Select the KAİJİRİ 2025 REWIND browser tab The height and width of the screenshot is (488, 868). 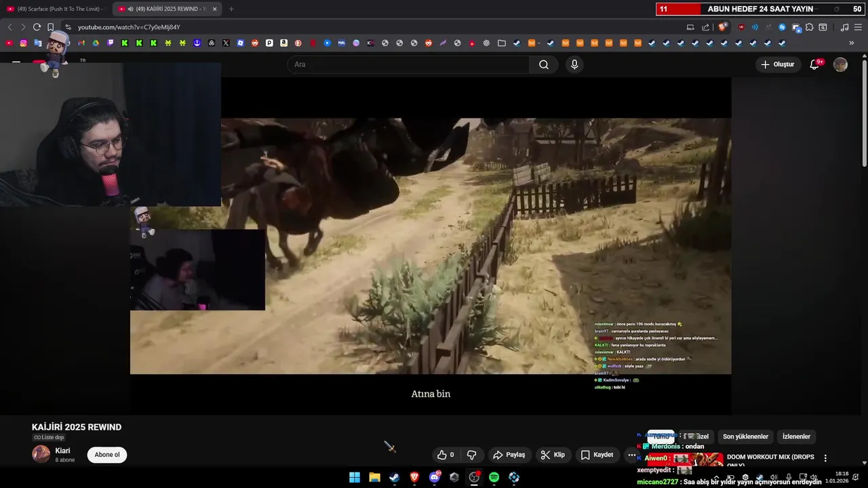coord(166,9)
